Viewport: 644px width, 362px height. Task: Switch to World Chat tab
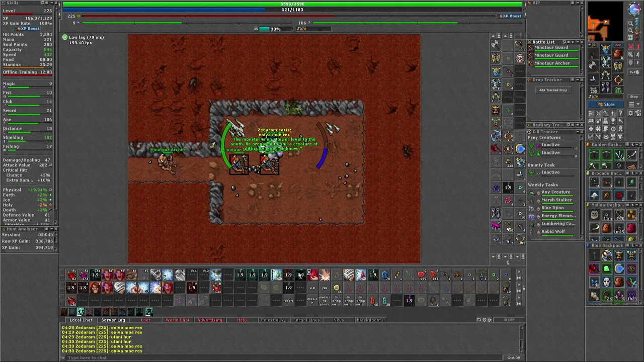[178, 320]
